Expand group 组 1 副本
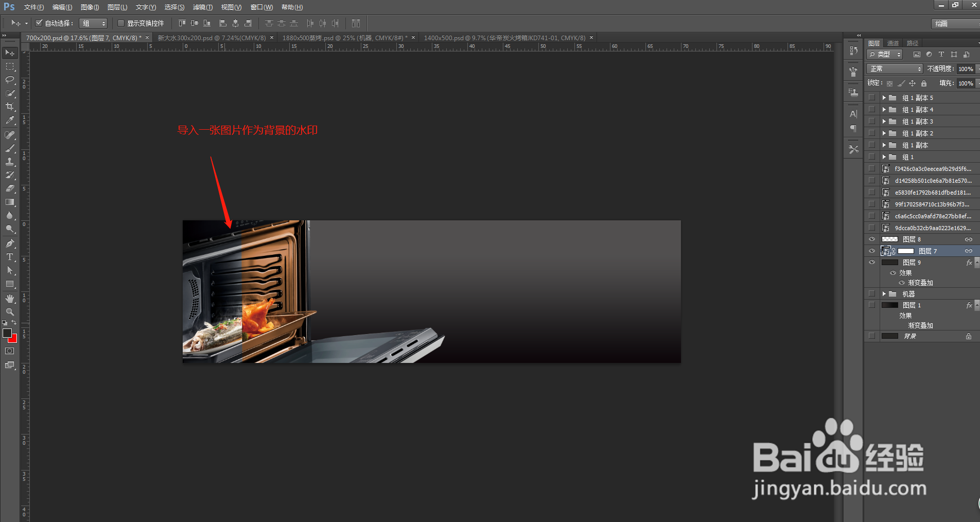This screenshot has height=522, width=980. [x=884, y=145]
